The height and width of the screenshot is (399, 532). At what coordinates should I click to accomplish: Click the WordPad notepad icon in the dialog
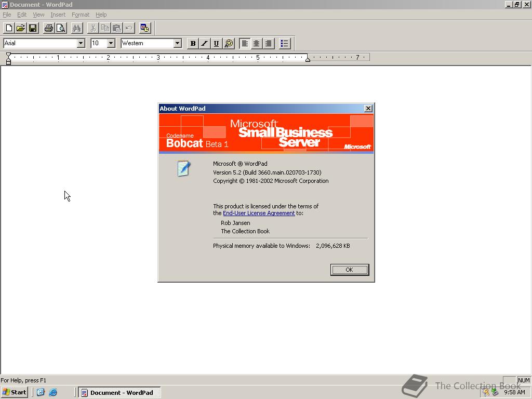pos(183,168)
